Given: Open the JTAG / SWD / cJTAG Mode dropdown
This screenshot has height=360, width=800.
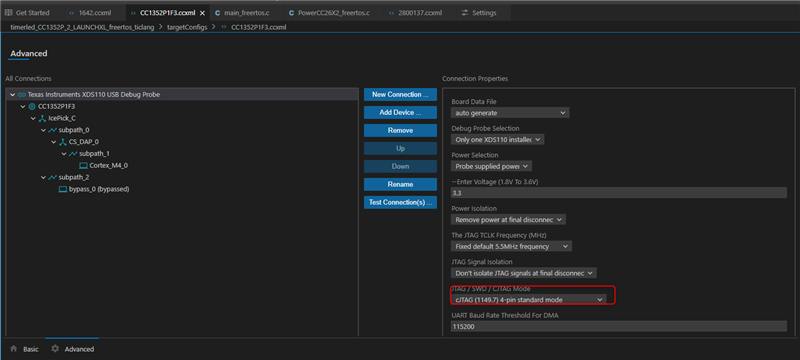Looking at the screenshot, I should point(529,299).
